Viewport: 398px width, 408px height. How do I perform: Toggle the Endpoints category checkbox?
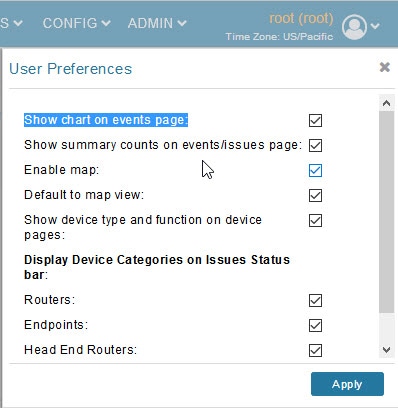click(315, 325)
